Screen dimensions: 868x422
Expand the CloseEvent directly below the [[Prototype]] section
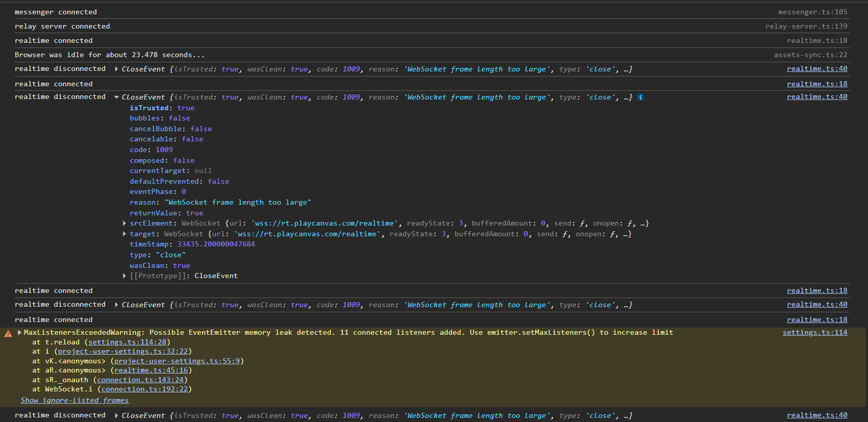pos(117,305)
